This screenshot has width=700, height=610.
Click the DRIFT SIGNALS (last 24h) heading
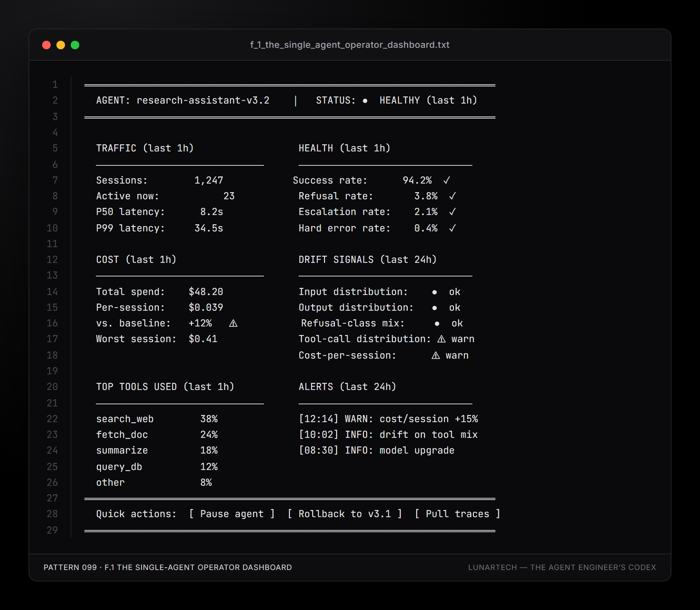point(367,260)
